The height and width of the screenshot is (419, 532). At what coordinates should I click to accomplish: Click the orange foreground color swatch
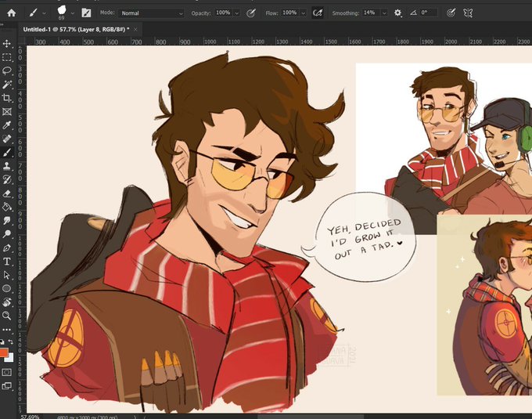pos(3,352)
